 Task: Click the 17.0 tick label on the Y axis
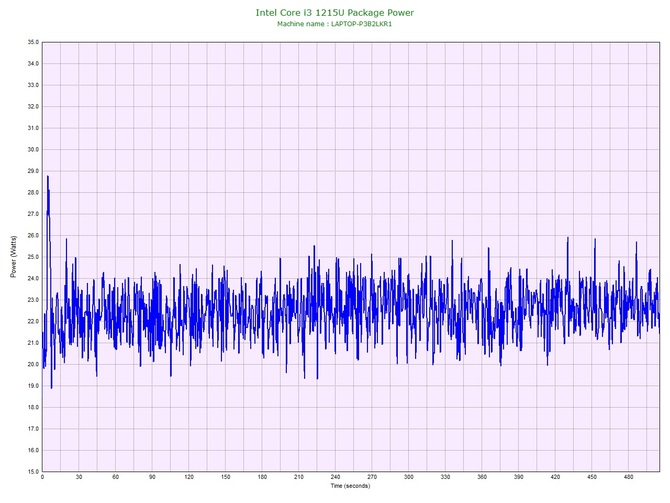[x=32, y=428]
